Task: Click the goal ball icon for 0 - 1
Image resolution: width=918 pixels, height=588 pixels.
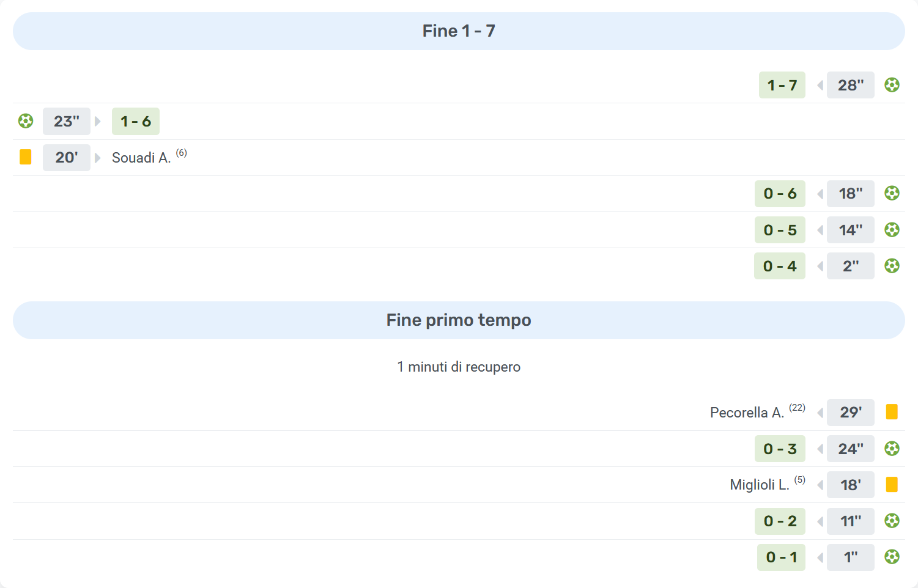Action: (x=892, y=557)
